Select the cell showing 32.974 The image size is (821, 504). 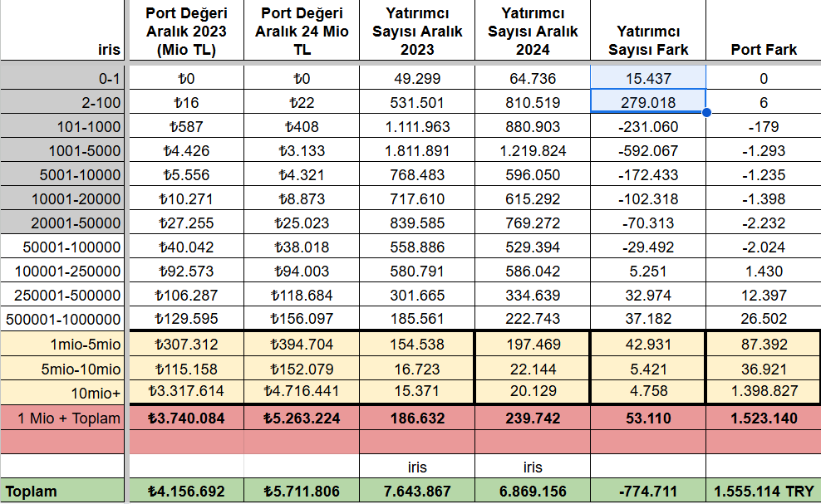tap(648, 295)
